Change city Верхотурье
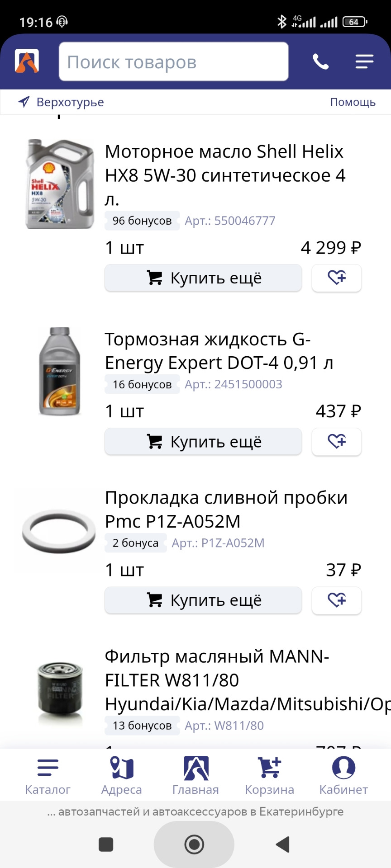This screenshot has width=391, height=868. (x=70, y=102)
